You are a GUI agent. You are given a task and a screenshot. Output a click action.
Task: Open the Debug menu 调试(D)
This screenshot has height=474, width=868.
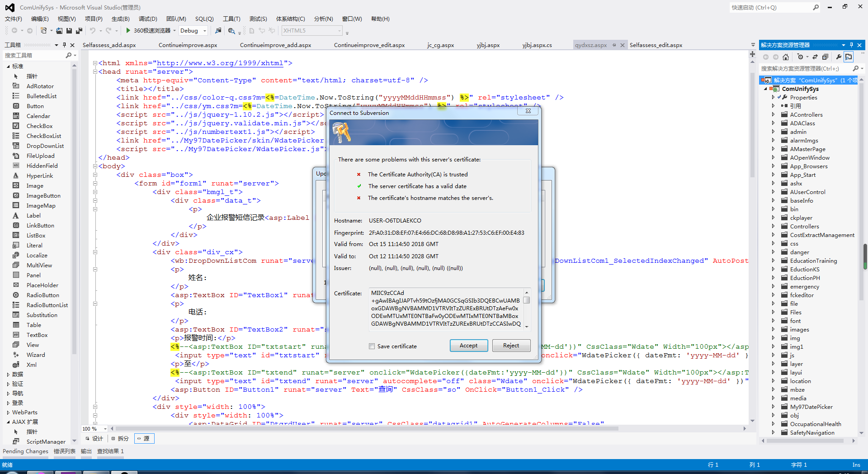(148, 19)
